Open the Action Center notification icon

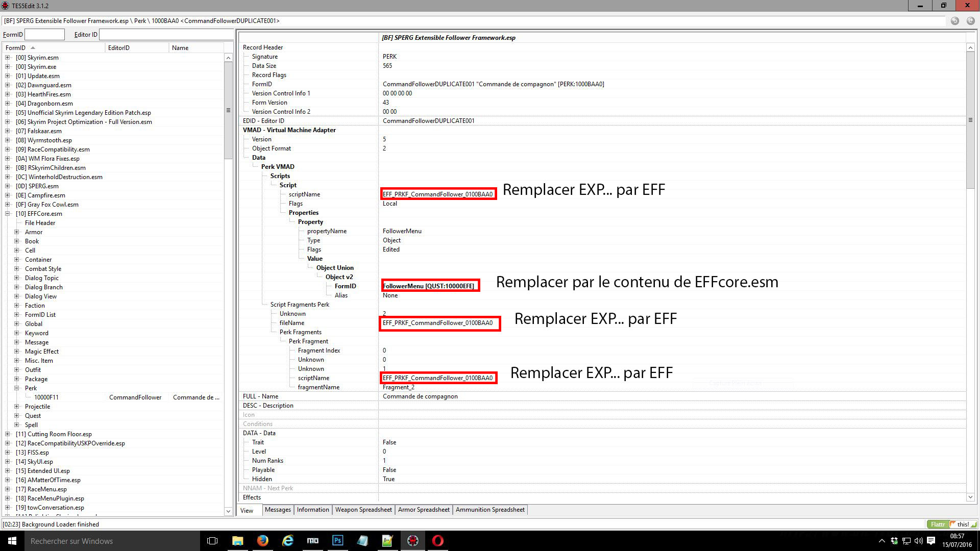[x=931, y=541]
